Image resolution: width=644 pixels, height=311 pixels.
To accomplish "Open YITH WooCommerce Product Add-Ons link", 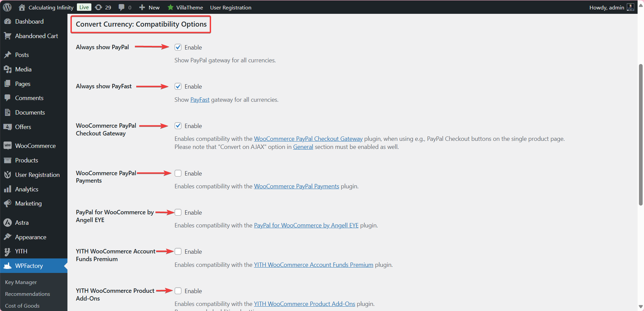I will pyautogui.click(x=304, y=304).
